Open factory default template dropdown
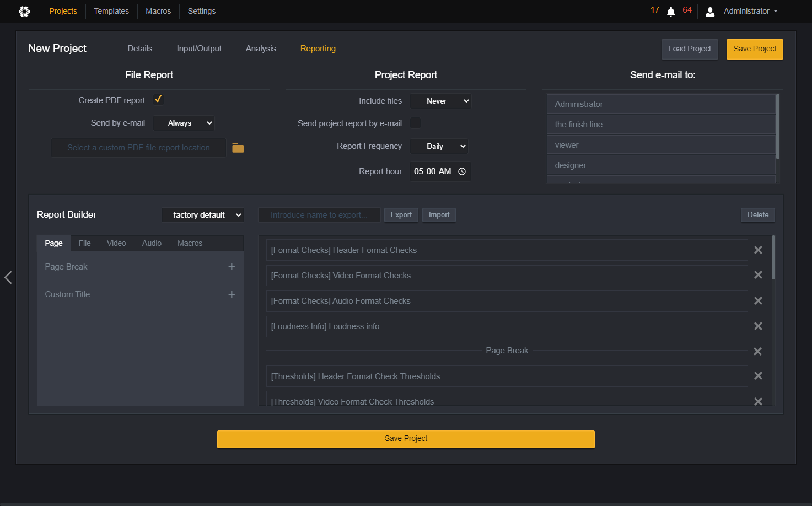Image resolution: width=812 pixels, height=506 pixels. click(203, 215)
